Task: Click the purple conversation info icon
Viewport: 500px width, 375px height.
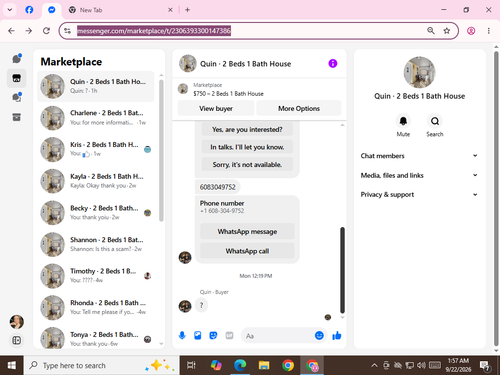Action: 333,63
